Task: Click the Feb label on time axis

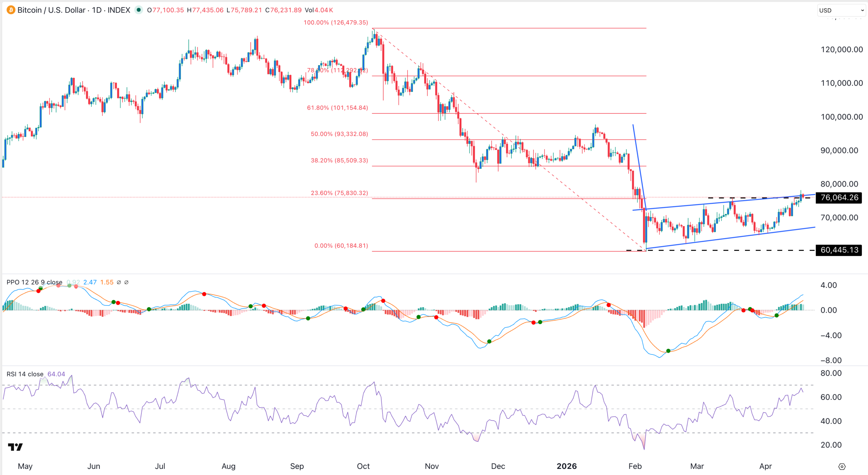Action: (635, 466)
